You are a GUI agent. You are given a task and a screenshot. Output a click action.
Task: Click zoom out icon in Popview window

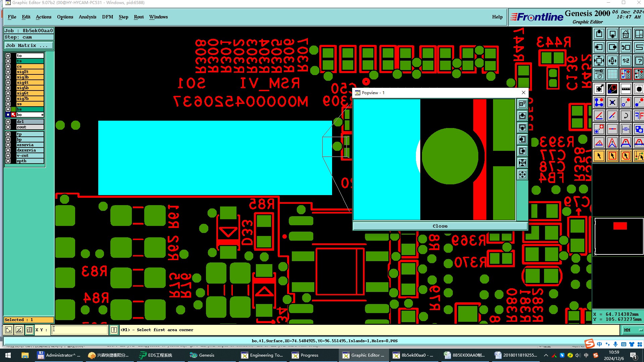point(522,174)
